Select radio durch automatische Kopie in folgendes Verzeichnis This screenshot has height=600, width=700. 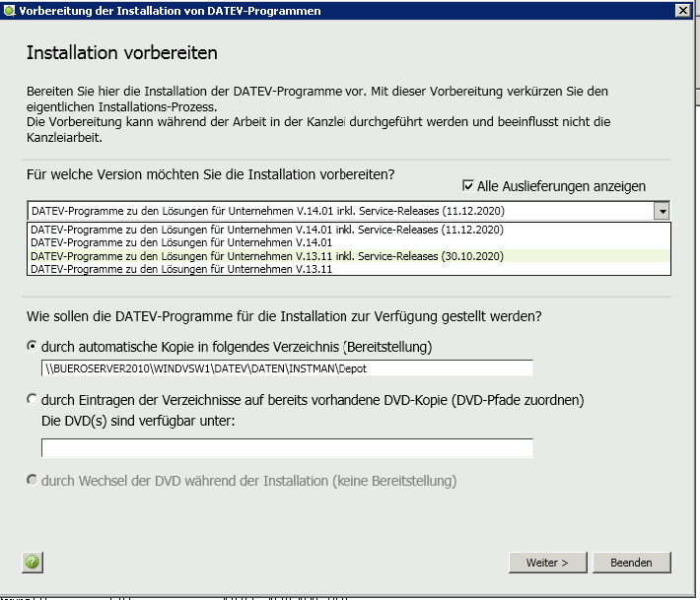[x=33, y=346]
